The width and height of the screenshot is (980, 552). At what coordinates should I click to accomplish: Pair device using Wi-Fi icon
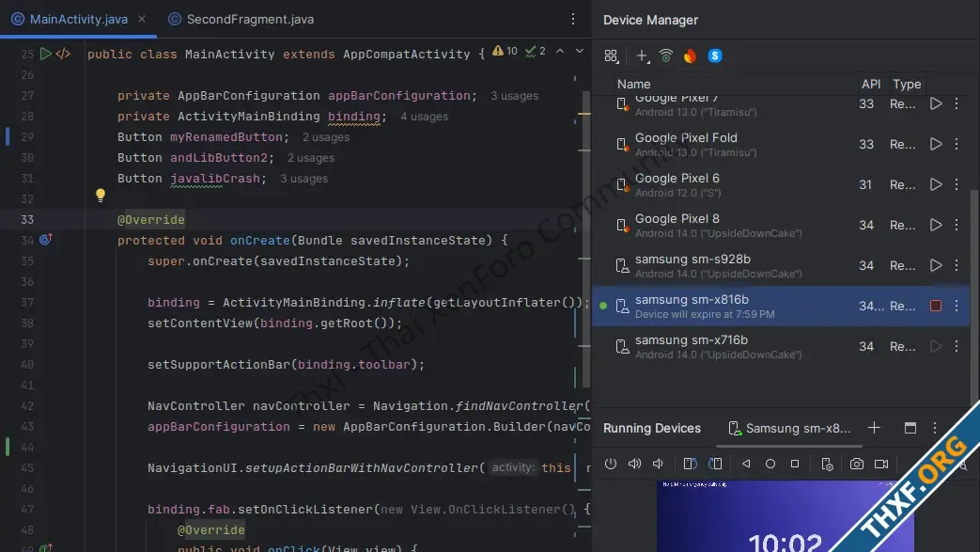tap(666, 56)
